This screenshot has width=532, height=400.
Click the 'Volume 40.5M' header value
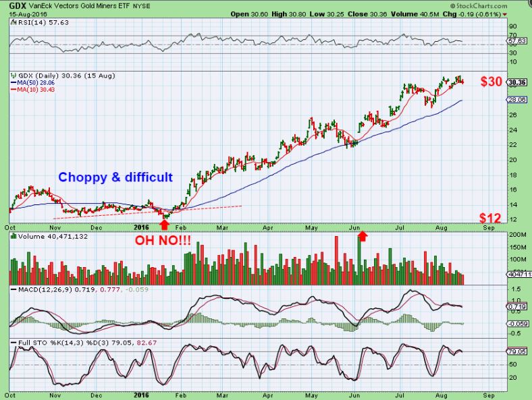pyautogui.click(x=415, y=14)
